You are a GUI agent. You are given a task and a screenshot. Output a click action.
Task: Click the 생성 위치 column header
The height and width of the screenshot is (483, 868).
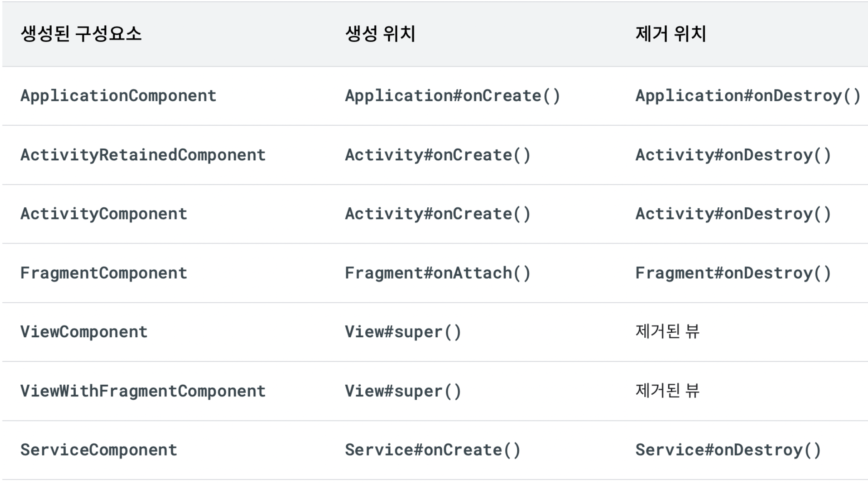coord(380,34)
